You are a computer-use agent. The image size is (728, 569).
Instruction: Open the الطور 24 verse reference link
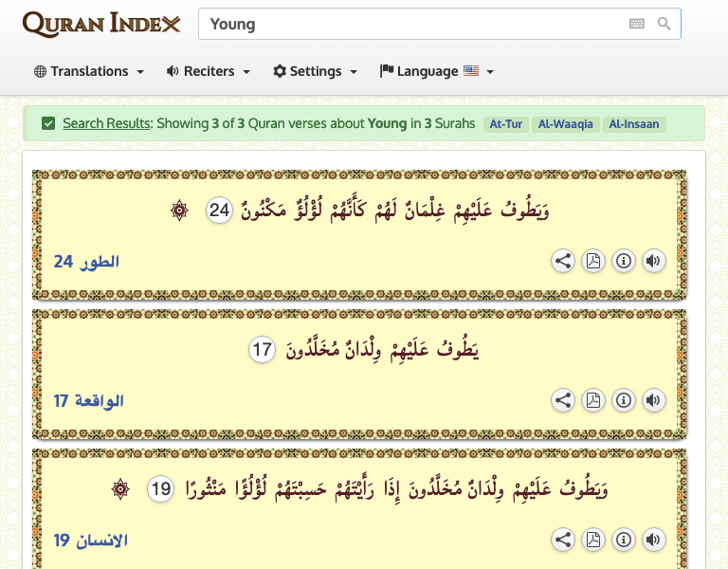[86, 262]
